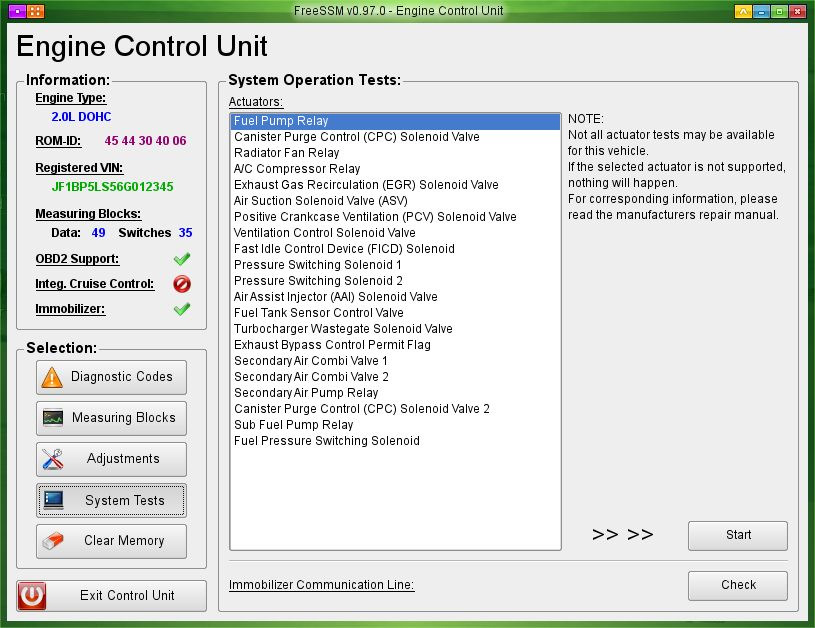
Task: Select Secondary Air Pump Relay
Action: 395,392
